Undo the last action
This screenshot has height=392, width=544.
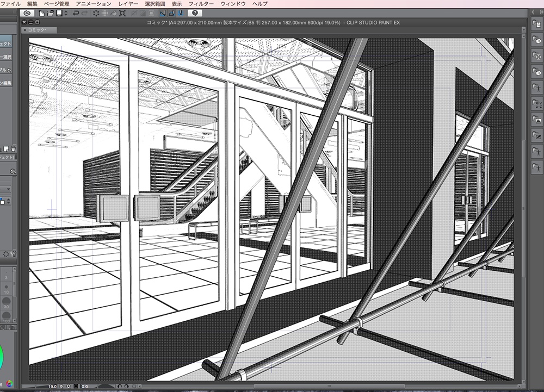75,13
